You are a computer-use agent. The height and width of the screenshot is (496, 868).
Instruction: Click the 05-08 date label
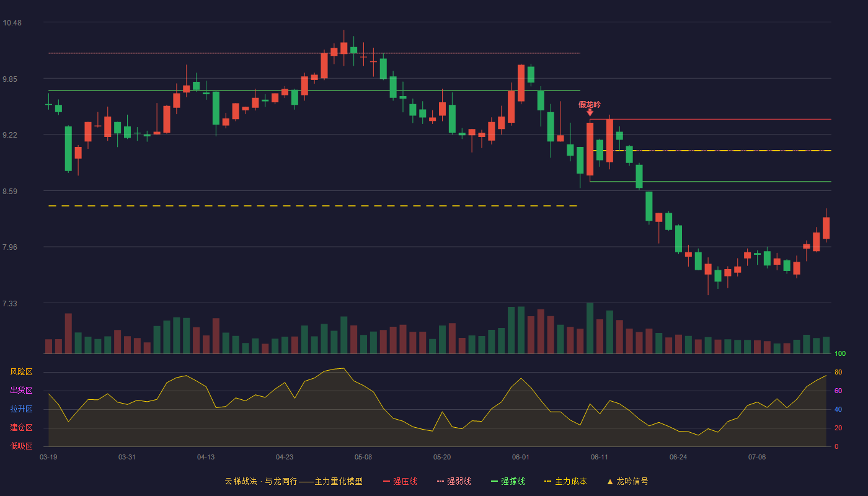[x=363, y=457]
